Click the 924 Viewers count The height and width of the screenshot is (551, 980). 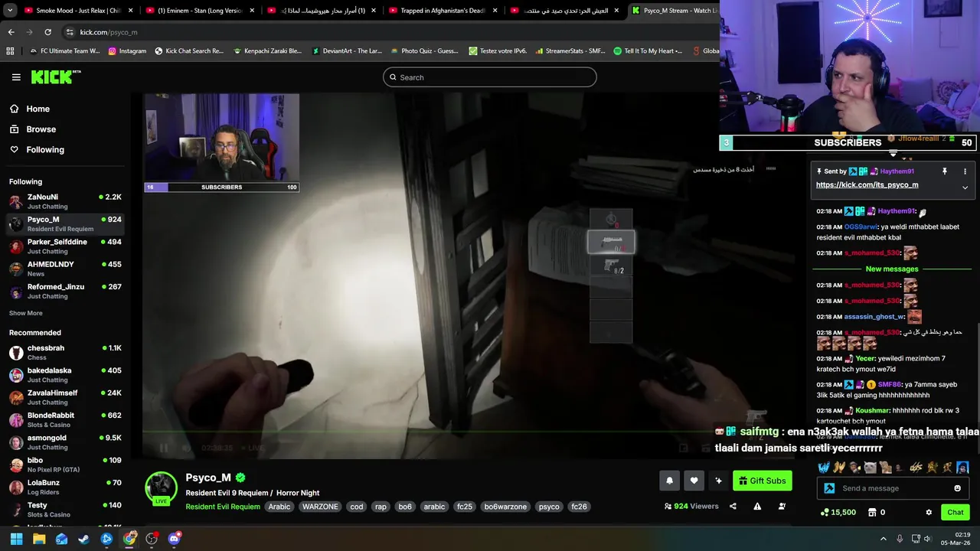(691, 506)
